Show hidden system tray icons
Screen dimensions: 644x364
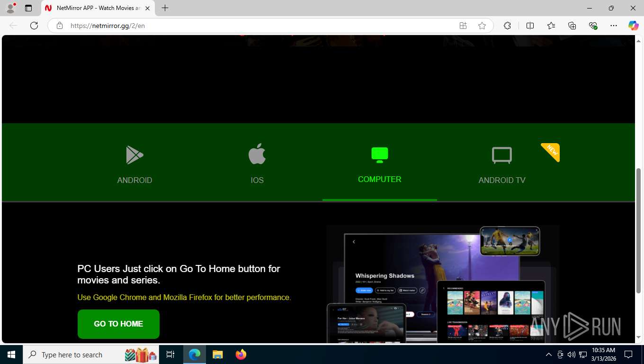coord(549,355)
